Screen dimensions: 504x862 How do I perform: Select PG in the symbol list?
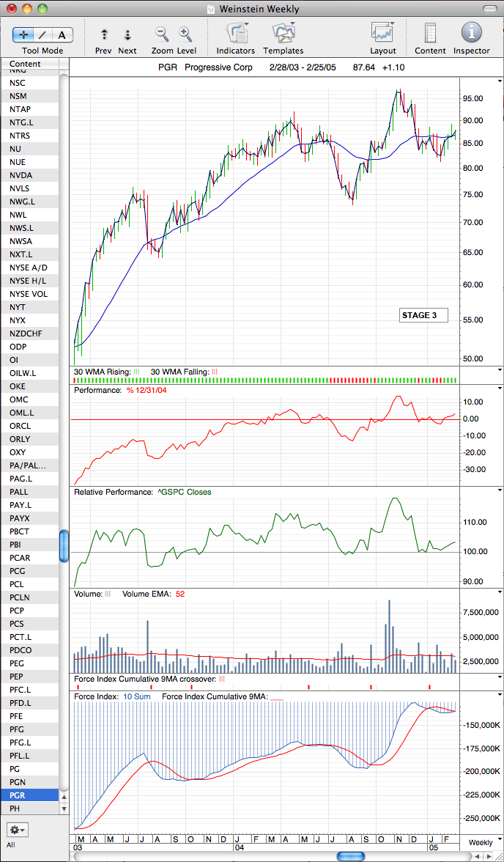30,769
